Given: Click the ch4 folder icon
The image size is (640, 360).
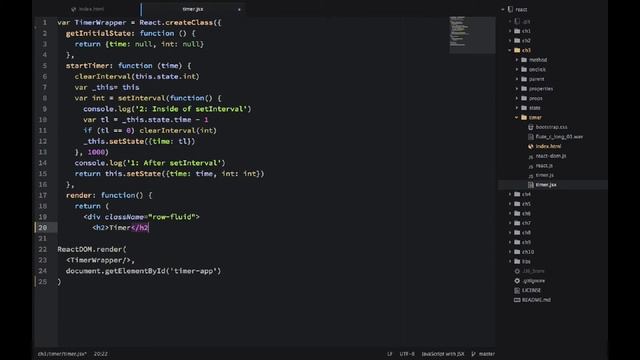Looking at the screenshot, I should 517,194.
